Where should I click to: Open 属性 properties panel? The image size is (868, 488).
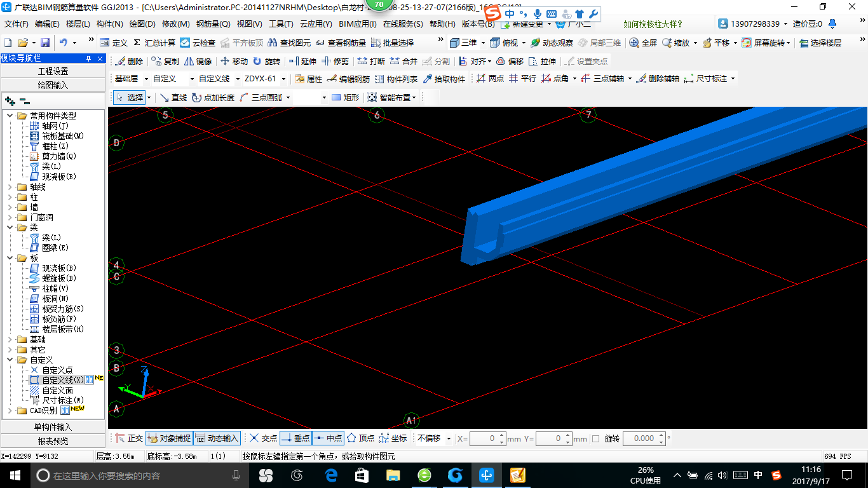309,79
